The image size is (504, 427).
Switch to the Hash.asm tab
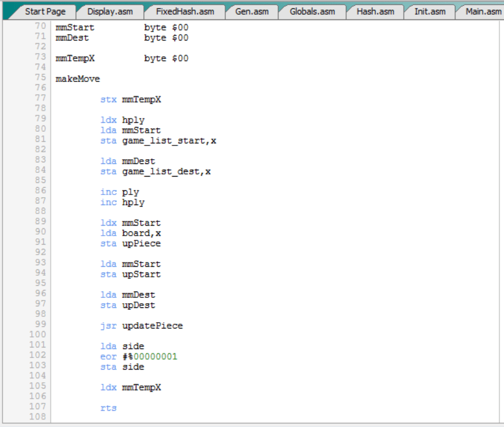pyautogui.click(x=373, y=12)
